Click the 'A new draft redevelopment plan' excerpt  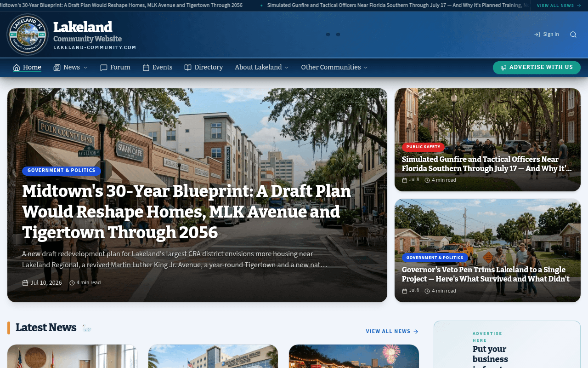[175, 259]
